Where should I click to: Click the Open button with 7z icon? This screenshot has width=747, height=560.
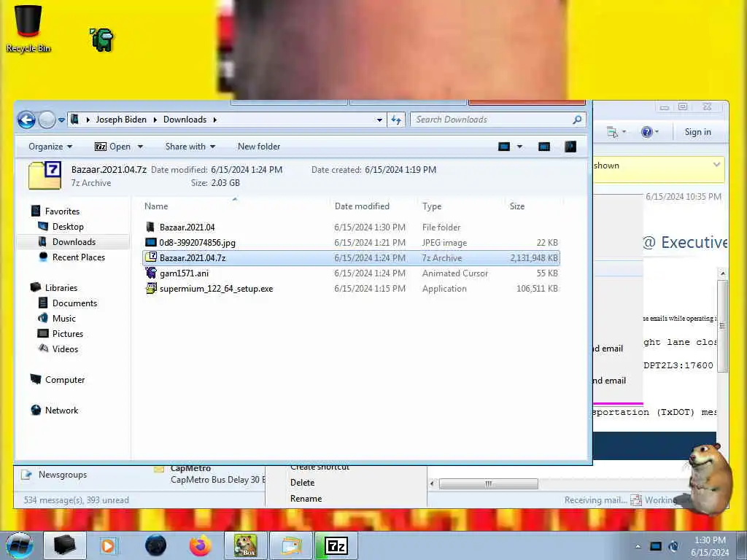[x=112, y=147]
